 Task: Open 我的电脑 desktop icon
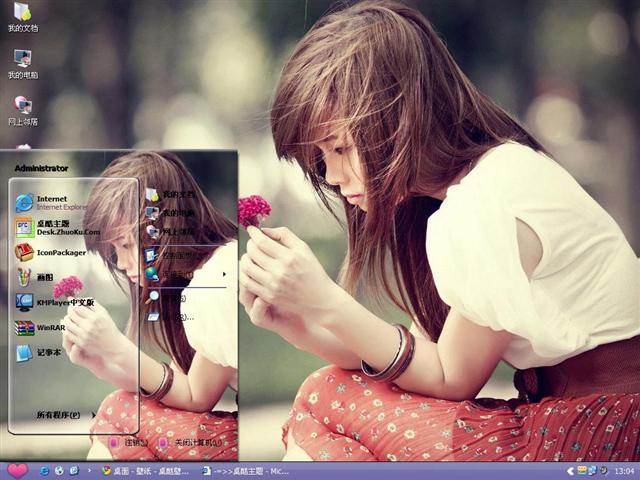(x=22, y=64)
